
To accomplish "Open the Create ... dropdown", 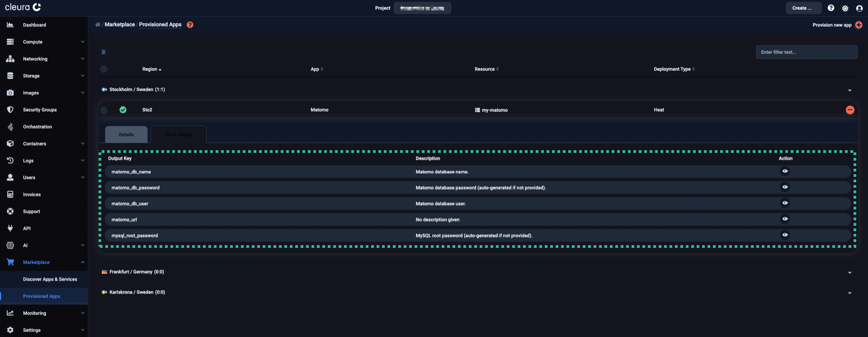I will [x=803, y=8].
